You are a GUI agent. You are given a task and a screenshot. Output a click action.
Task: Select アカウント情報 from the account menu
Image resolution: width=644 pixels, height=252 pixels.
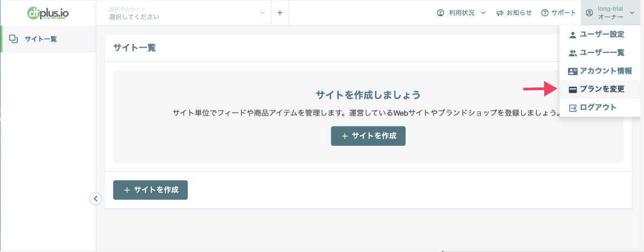[x=600, y=71]
